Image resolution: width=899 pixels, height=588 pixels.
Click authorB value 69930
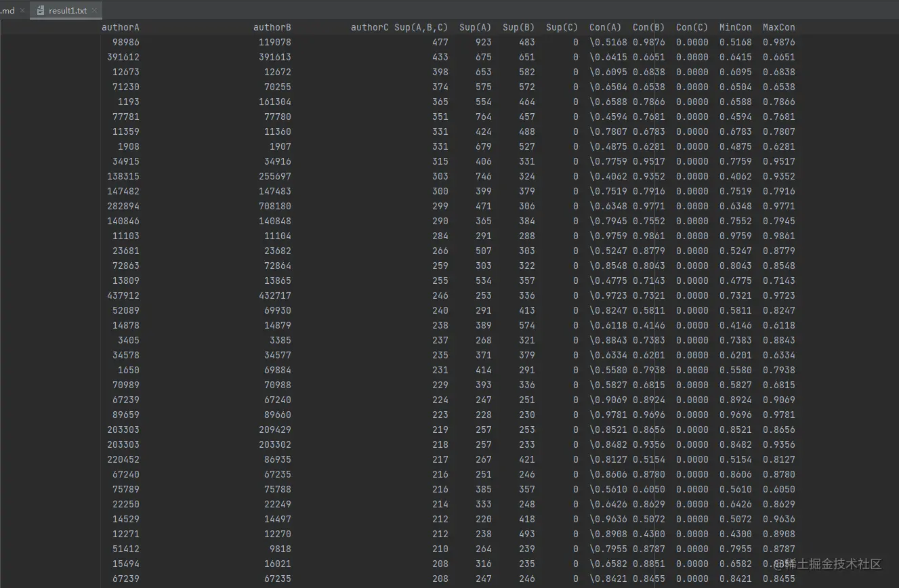click(278, 310)
